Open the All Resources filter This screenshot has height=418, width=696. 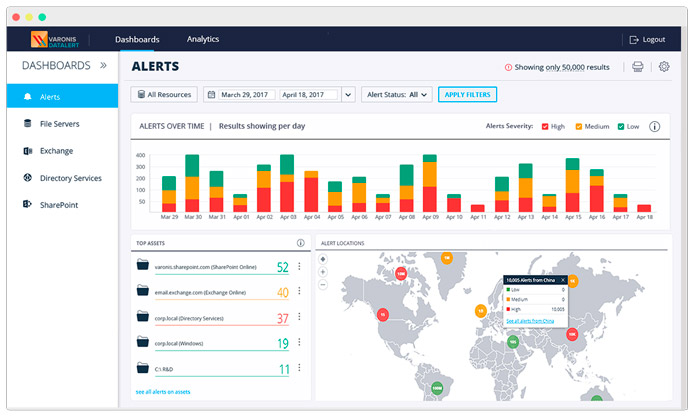(164, 94)
